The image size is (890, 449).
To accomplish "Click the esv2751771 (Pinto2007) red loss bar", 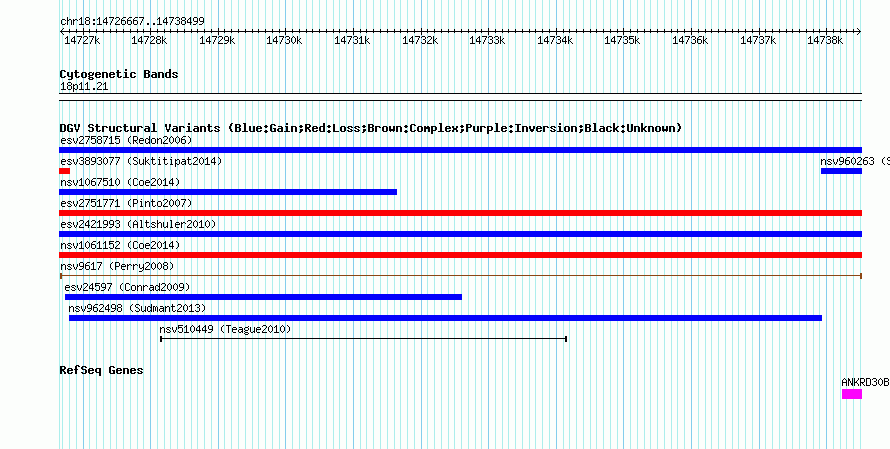I will coord(460,213).
